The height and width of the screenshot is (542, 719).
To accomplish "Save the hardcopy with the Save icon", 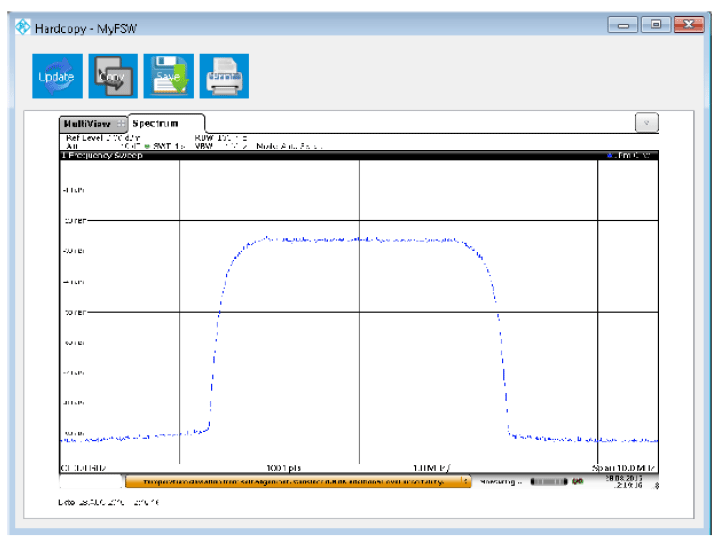I will (169, 76).
